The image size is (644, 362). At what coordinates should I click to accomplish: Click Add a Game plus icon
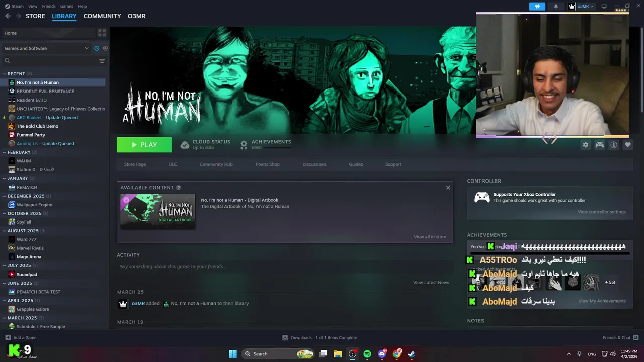coord(8,338)
